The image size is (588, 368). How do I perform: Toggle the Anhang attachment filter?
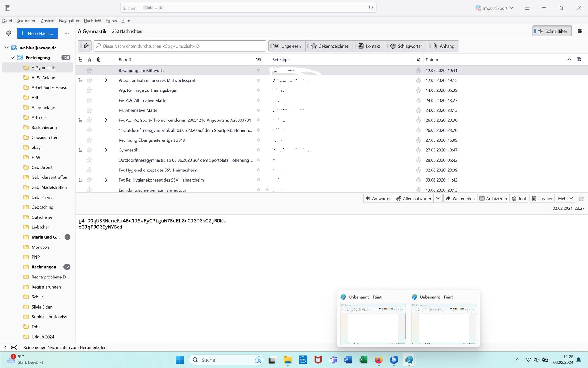[x=443, y=46]
